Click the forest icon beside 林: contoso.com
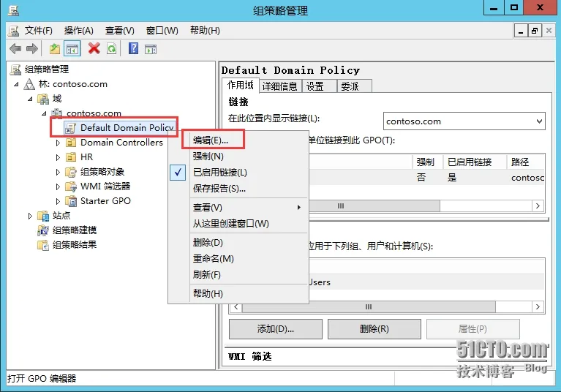The height and width of the screenshot is (392, 561). tap(29, 84)
